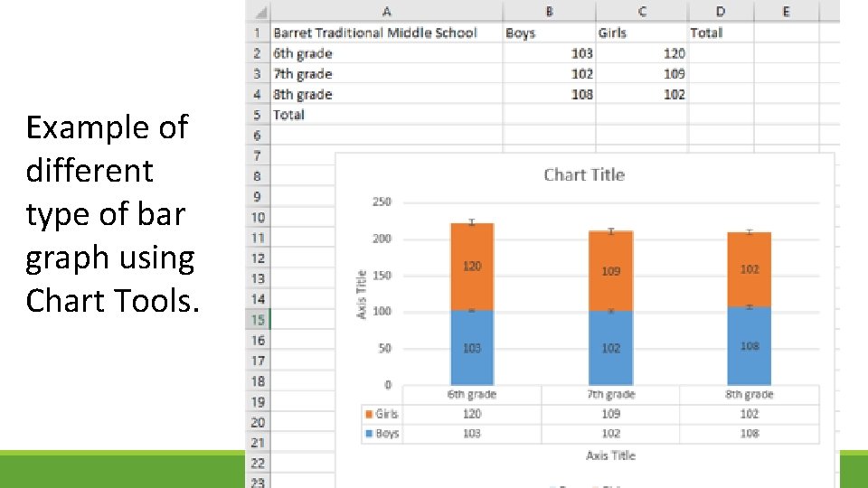
Task: Click cell 'Barret Traditional Middle School'
Action: pos(386,33)
